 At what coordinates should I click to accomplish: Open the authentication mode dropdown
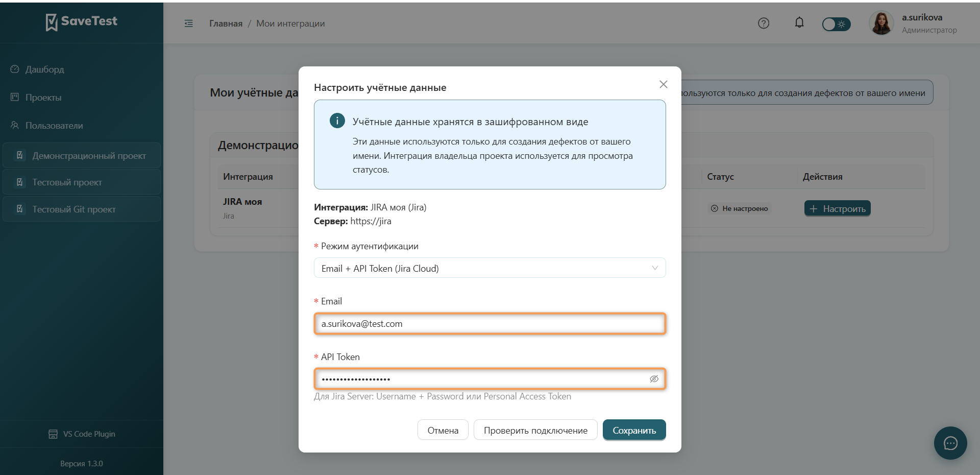(489, 268)
